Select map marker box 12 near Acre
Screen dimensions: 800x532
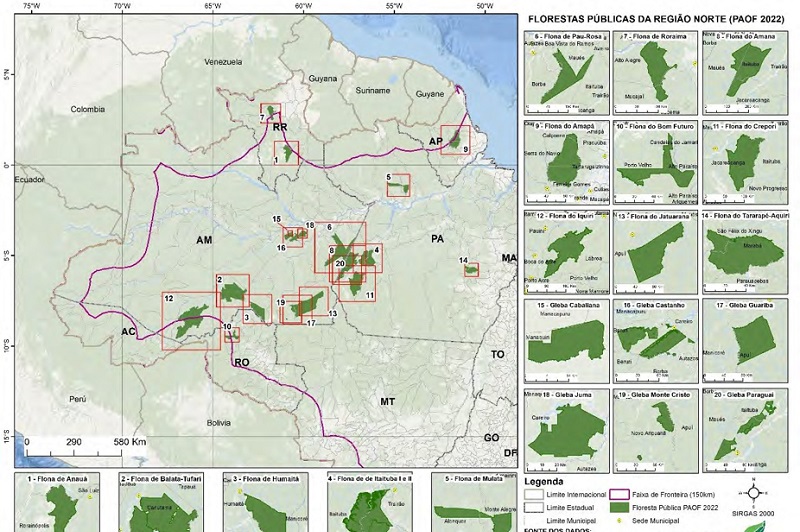tap(190, 320)
